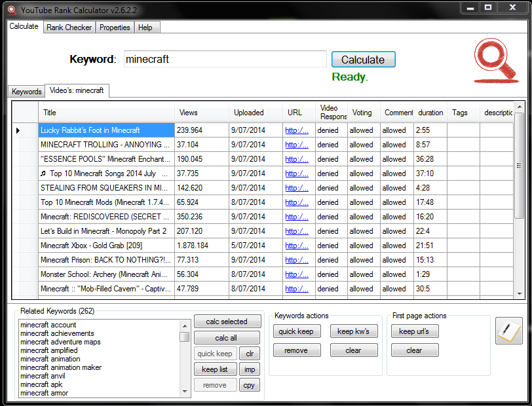
Task: Click clear under First page actions
Action: pos(415,350)
